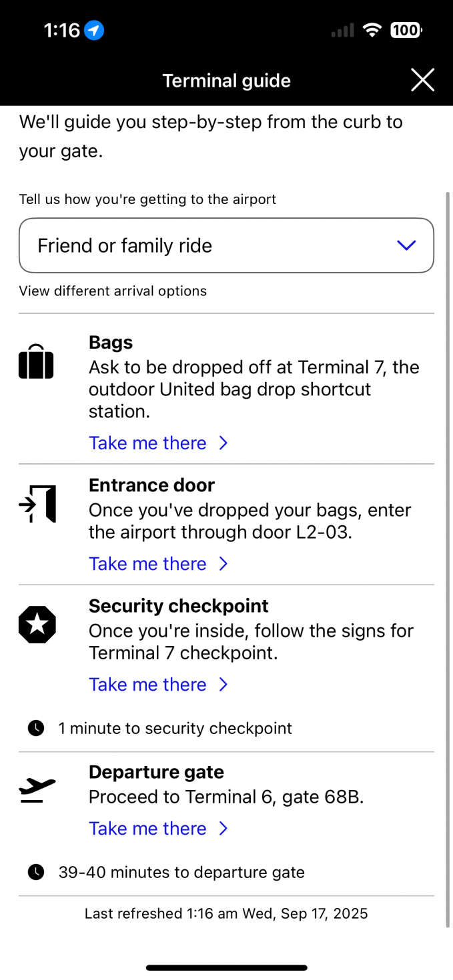
Task: Tap the chevron after Bags Take me there
Action: [x=223, y=443]
